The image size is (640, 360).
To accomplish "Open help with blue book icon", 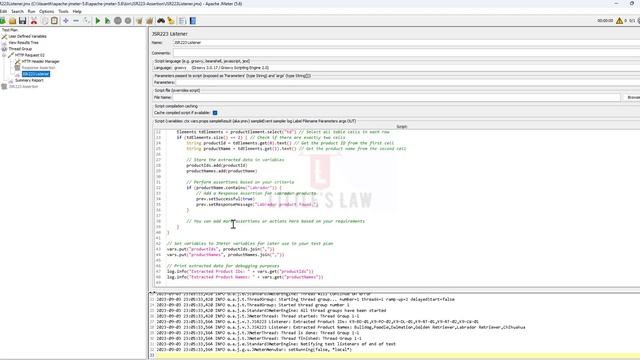I will tap(193, 21).
